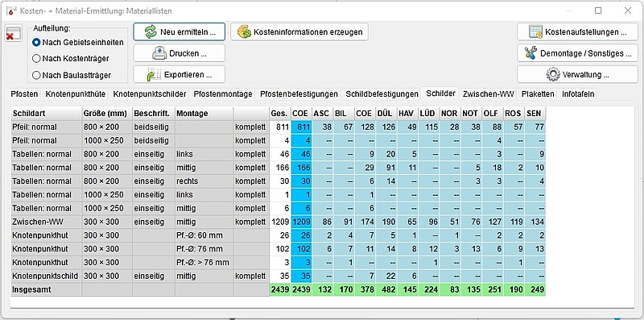Click Ges. column header

coord(280,114)
